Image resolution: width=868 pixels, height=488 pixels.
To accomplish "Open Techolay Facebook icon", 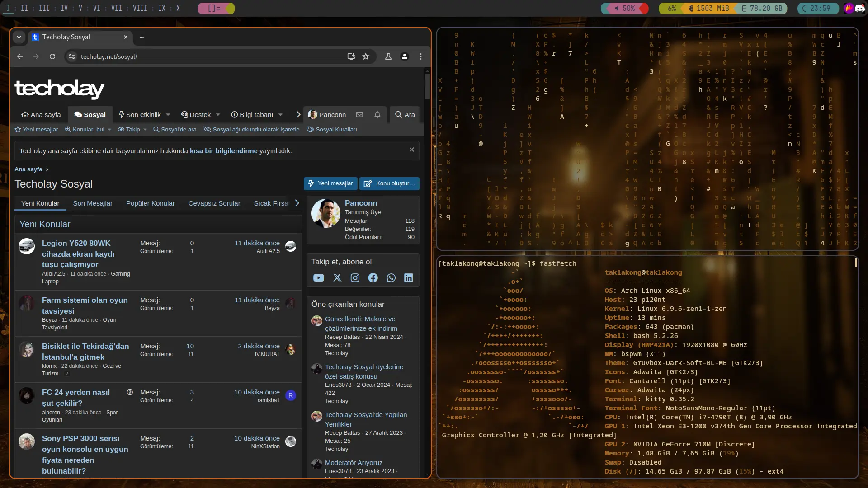I will tap(373, 278).
